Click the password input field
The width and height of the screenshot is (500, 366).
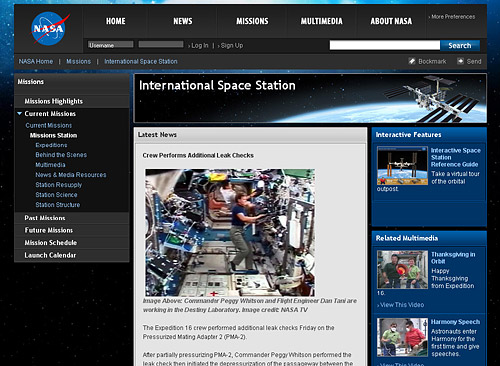coord(161,45)
